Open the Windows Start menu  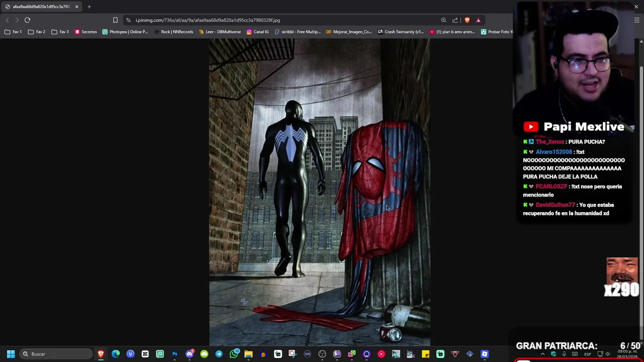coord(11,354)
